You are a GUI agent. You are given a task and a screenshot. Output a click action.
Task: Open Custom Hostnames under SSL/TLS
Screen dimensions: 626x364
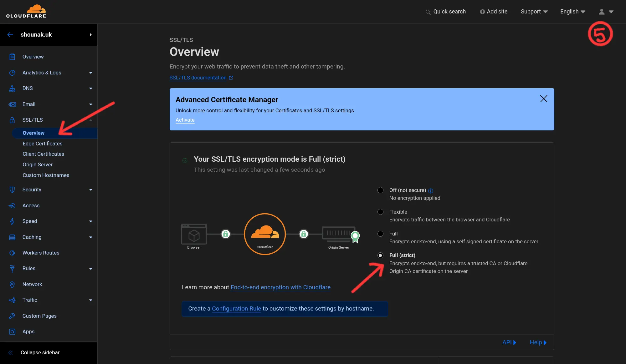tap(46, 175)
